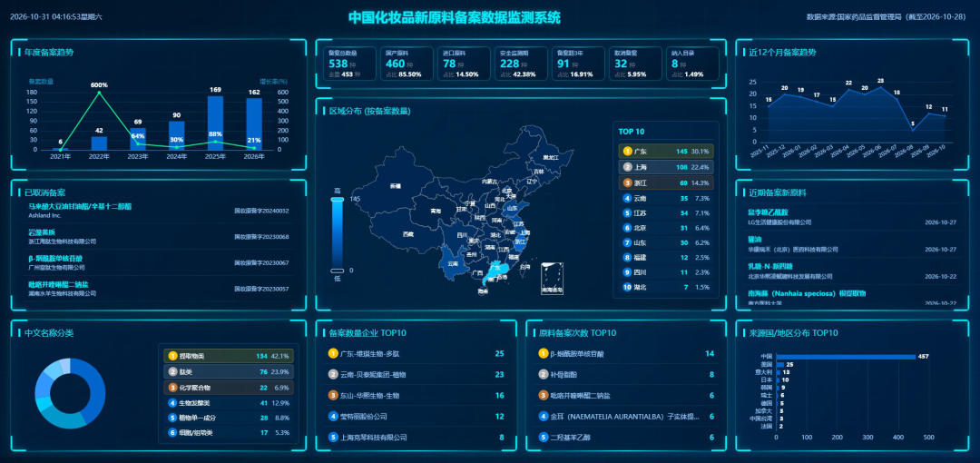This screenshot has width=980, height=463.
Task: Open the 安全监测期 228 stat card
Action: 521,64
